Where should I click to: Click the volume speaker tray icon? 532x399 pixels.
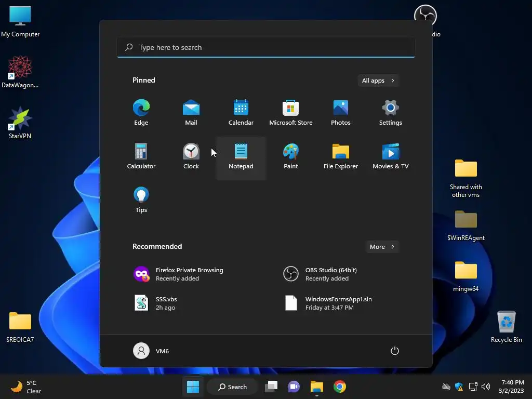click(x=486, y=387)
